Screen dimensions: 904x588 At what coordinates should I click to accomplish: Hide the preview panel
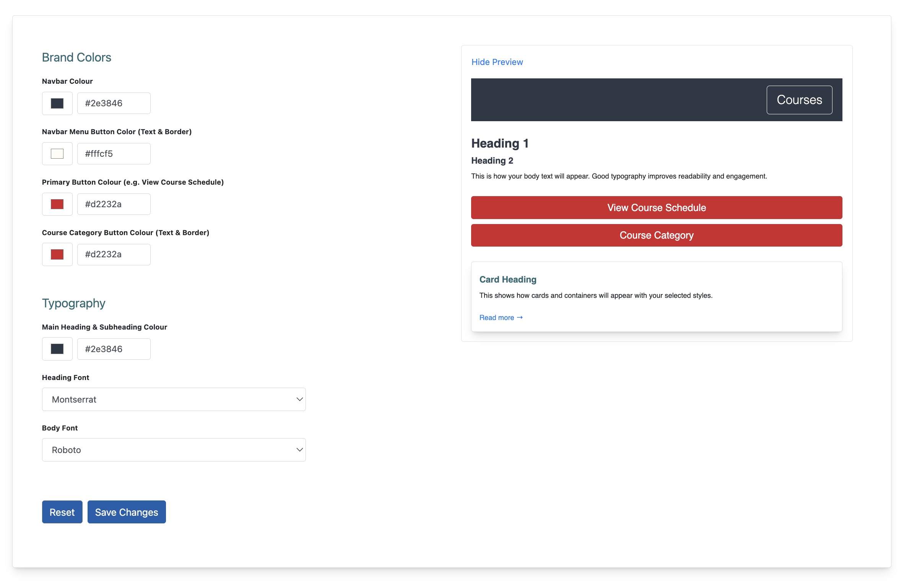click(x=497, y=62)
